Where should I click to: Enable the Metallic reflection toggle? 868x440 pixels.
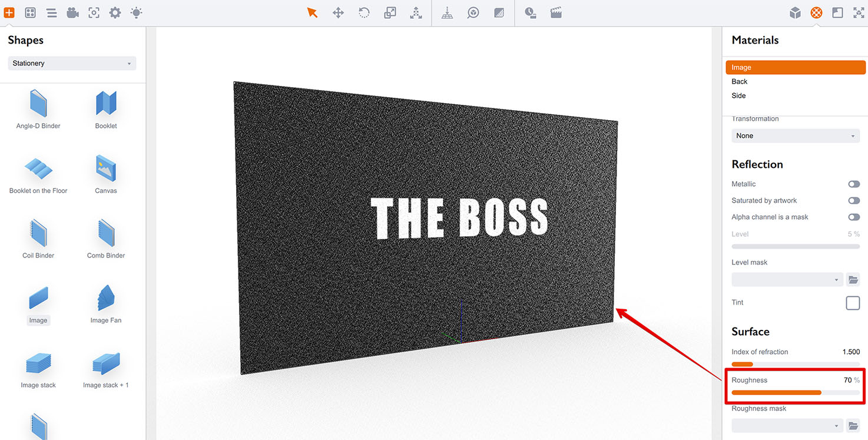pyautogui.click(x=854, y=184)
